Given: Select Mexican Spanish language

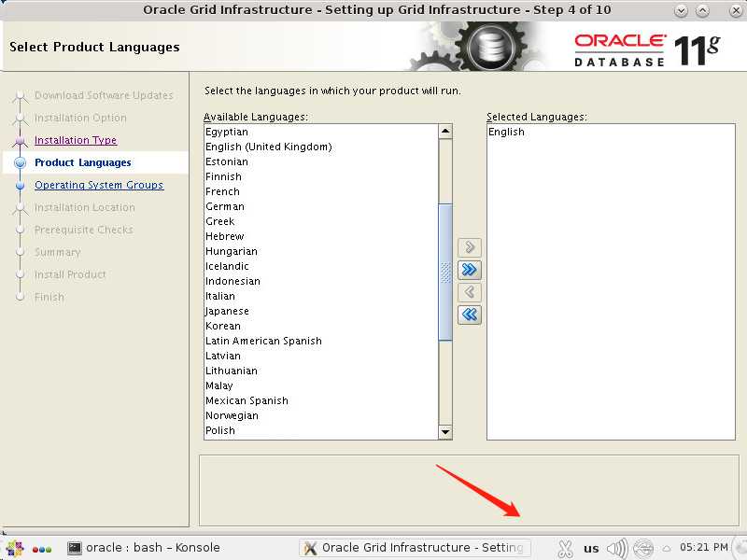Looking at the screenshot, I should tap(320, 400).
